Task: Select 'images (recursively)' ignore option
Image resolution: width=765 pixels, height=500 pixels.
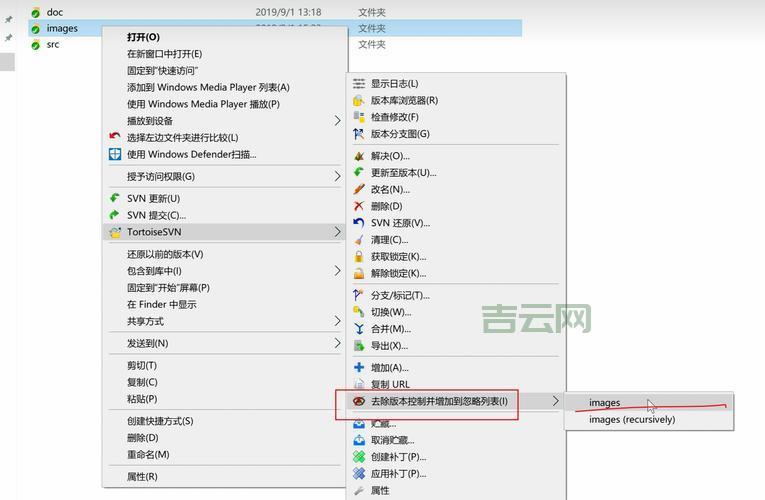Action: coord(649,420)
